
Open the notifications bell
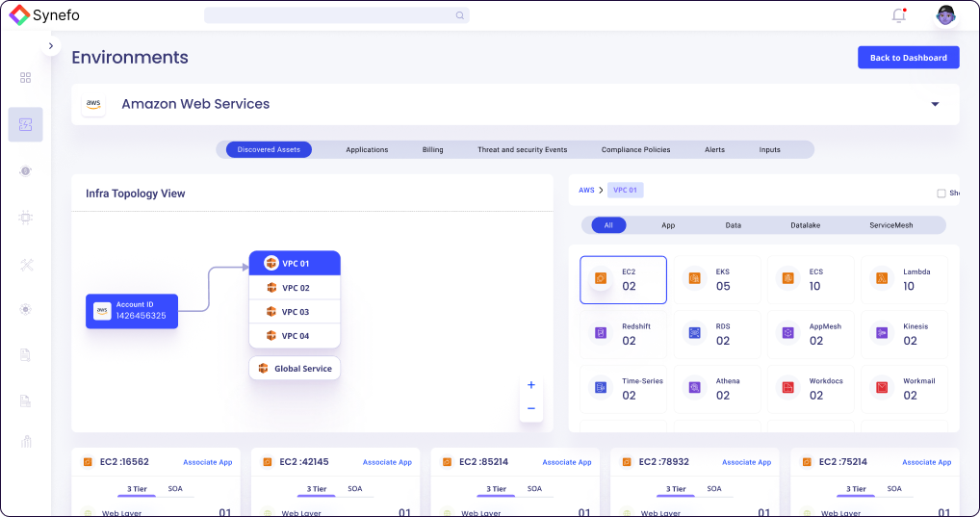coord(899,15)
